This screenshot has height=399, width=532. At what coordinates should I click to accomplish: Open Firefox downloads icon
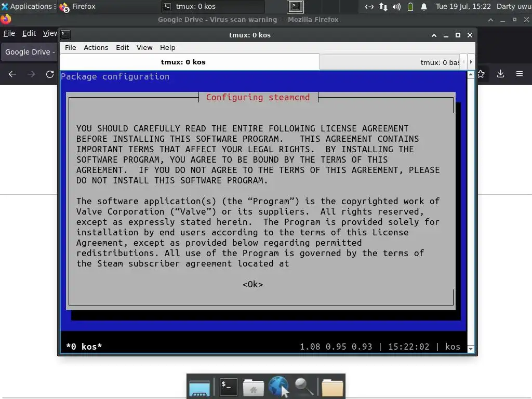coord(500,74)
